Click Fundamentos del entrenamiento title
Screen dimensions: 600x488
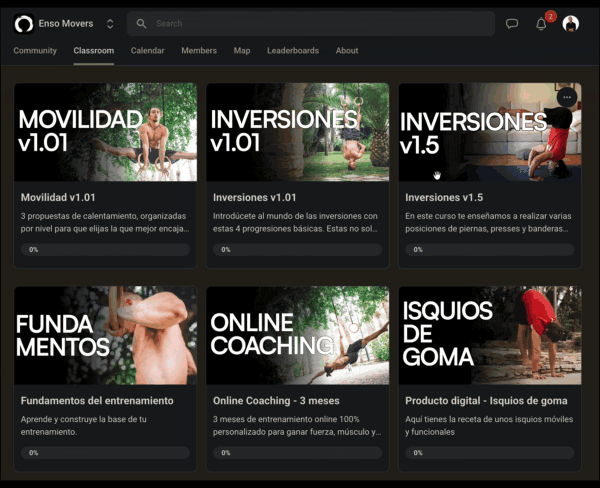pyautogui.click(x=97, y=401)
